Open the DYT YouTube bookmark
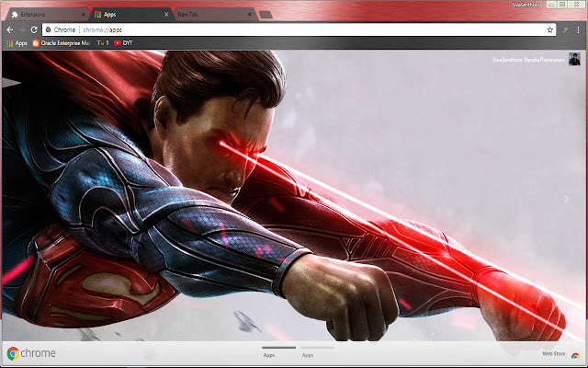Screen dimensions: 588x368 pos(123,43)
